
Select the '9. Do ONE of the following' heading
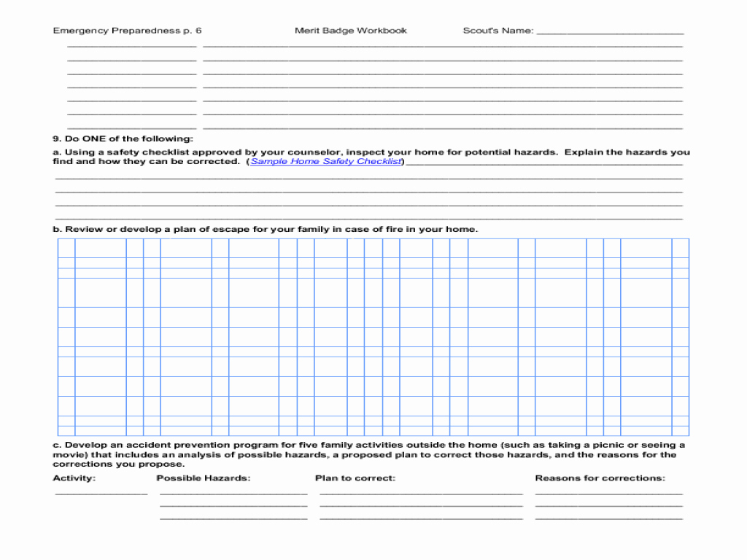click(123, 139)
